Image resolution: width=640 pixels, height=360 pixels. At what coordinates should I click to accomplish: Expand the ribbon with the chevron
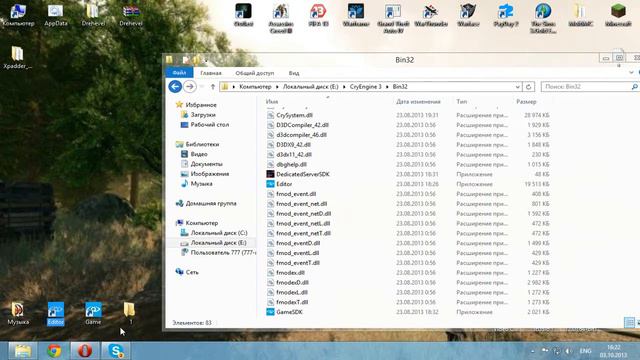coord(631,73)
